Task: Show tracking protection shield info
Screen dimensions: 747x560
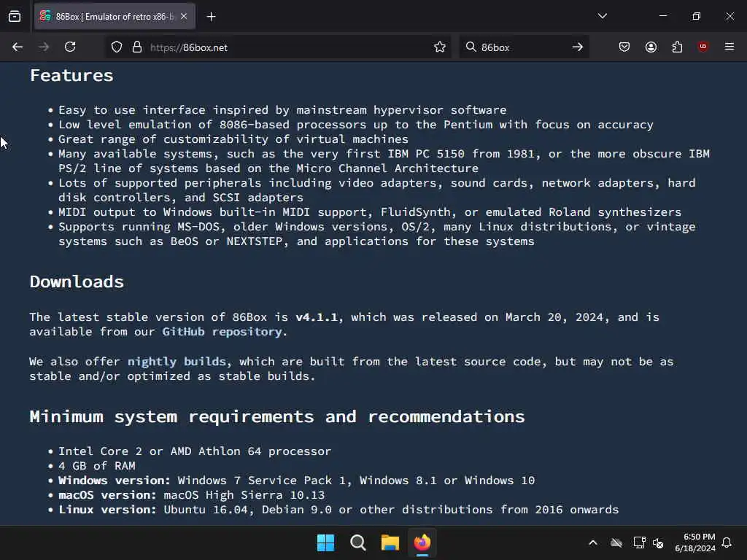Action: (x=117, y=47)
